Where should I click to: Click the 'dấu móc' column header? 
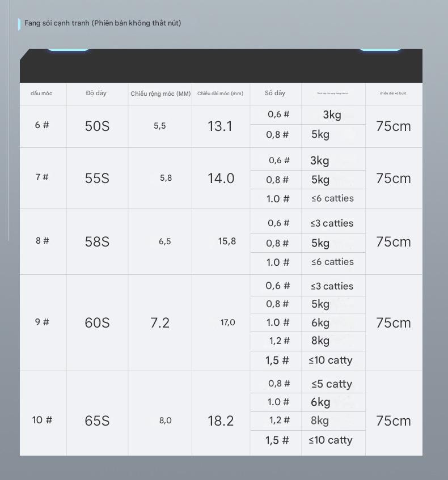coord(41,94)
